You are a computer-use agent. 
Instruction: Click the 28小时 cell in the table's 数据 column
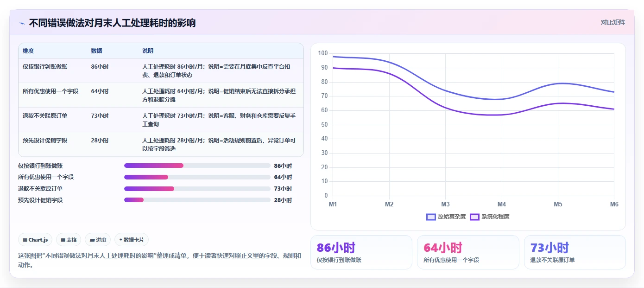pyautogui.click(x=100, y=141)
